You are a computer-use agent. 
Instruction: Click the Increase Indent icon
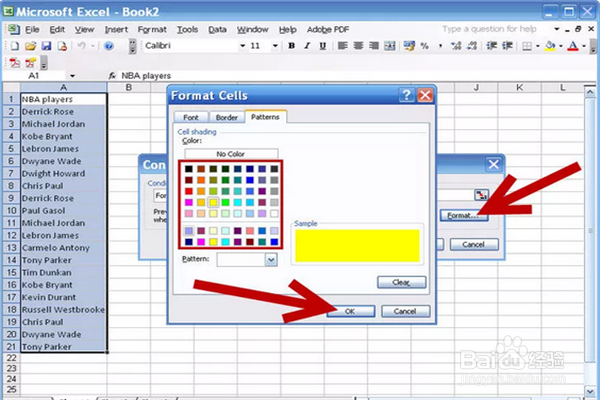(507, 46)
